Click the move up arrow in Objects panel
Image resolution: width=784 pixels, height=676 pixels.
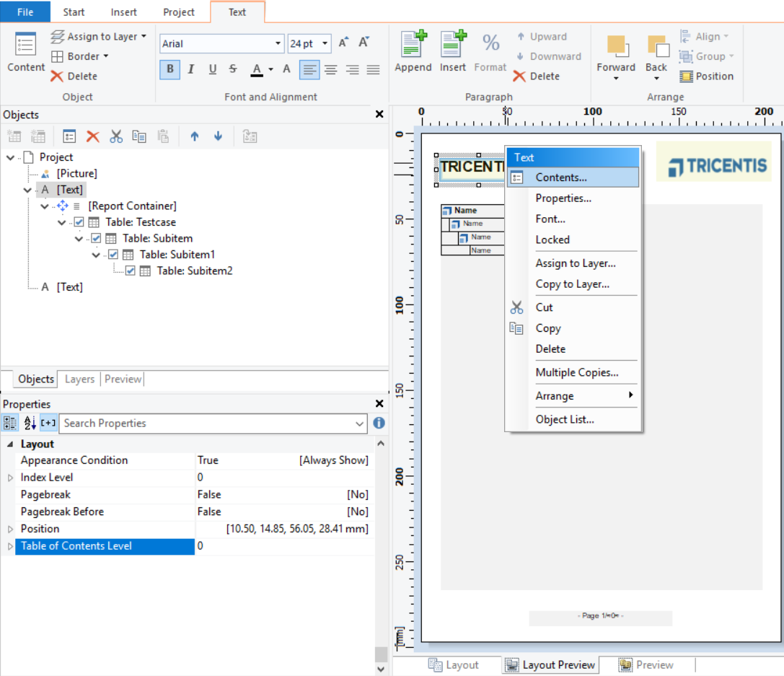[x=195, y=136]
